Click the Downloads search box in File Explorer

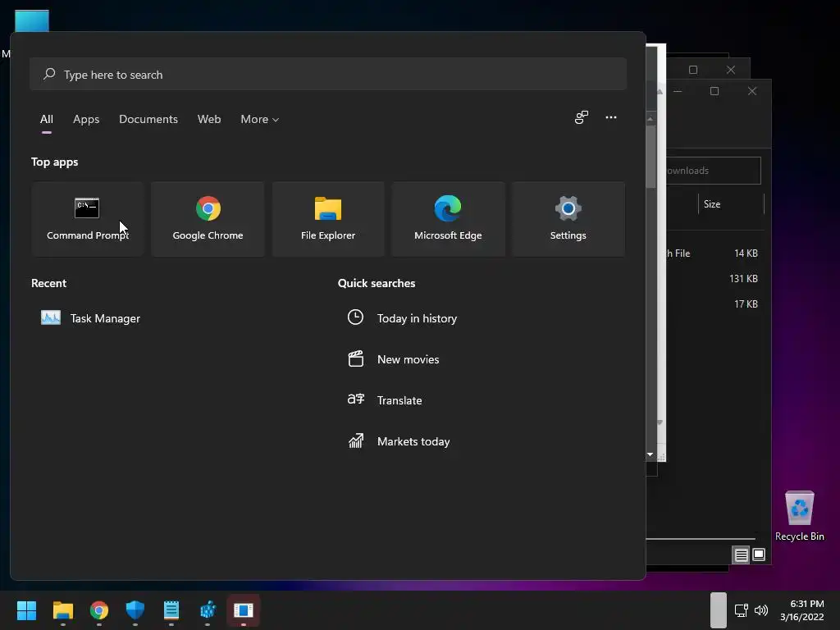(713, 171)
